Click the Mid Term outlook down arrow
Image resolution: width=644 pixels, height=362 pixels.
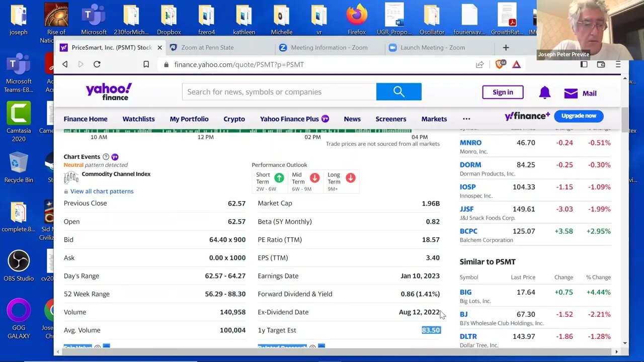(x=315, y=178)
